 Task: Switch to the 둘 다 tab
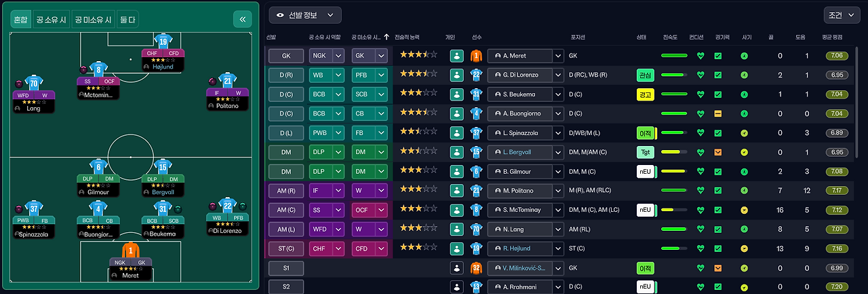click(x=127, y=20)
